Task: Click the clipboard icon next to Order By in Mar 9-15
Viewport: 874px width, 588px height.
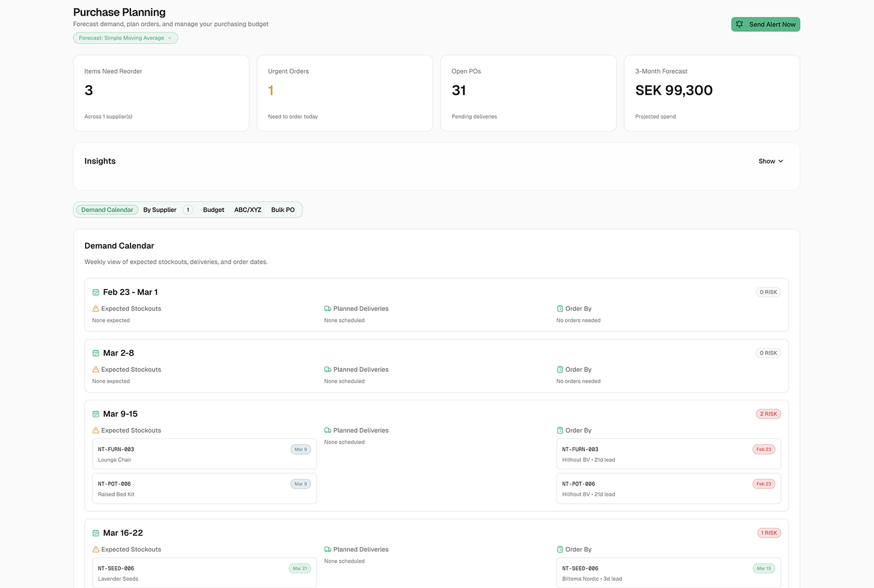Action: point(560,430)
